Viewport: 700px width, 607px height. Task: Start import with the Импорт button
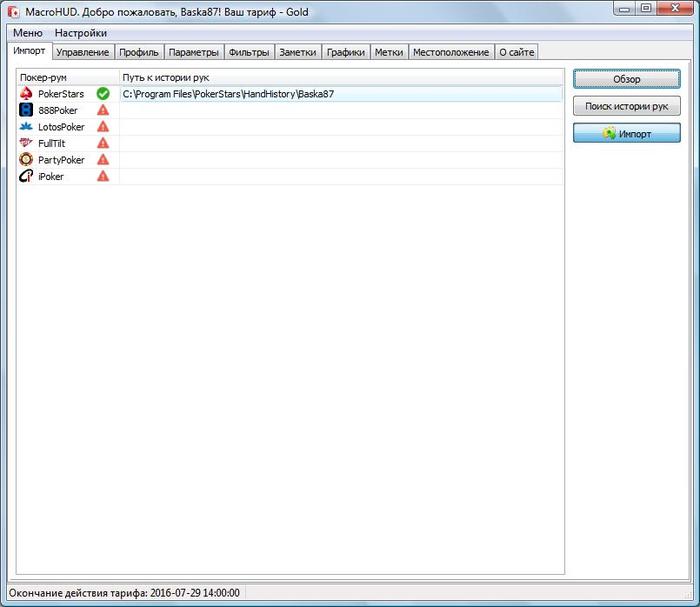click(627, 133)
